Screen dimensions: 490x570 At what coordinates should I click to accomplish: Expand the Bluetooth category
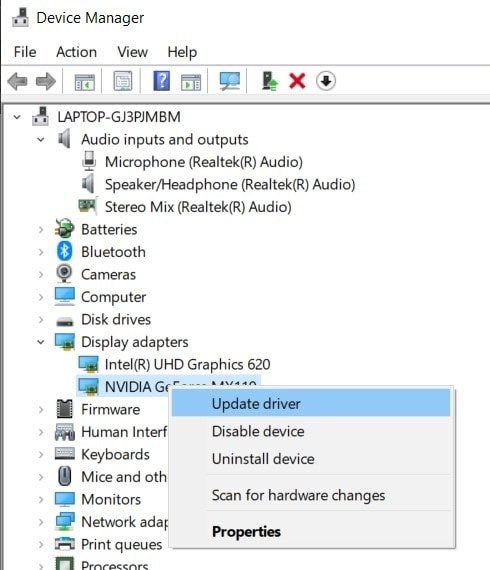41,252
